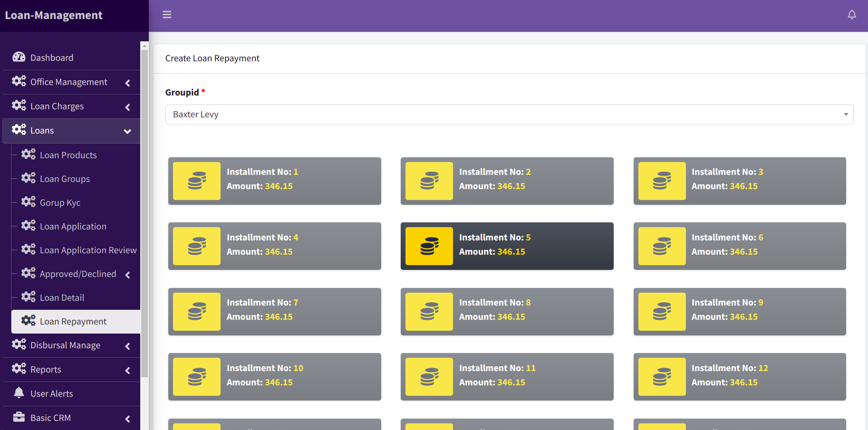Viewport: 868px width, 430px height.
Task: Click the Basic CRM briefcase icon
Action: (19, 417)
